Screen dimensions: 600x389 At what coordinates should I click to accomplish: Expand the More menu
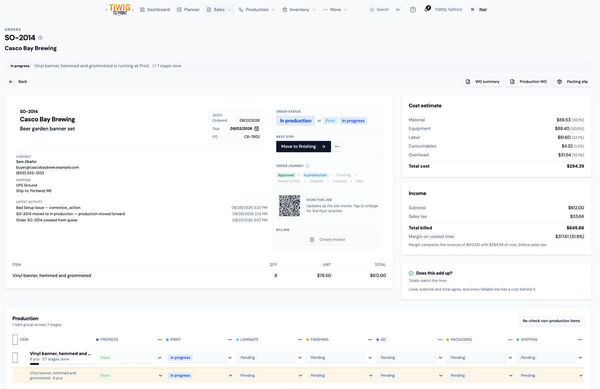pyautogui.click(x=335, y=10)
